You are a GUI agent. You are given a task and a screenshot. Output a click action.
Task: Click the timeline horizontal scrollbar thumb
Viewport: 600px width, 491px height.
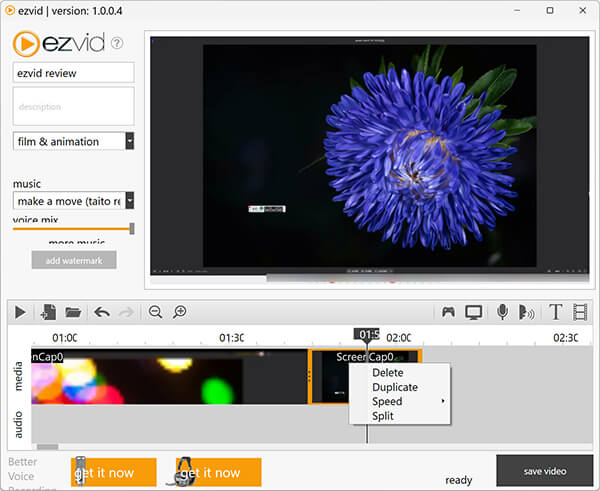(47, 447)
